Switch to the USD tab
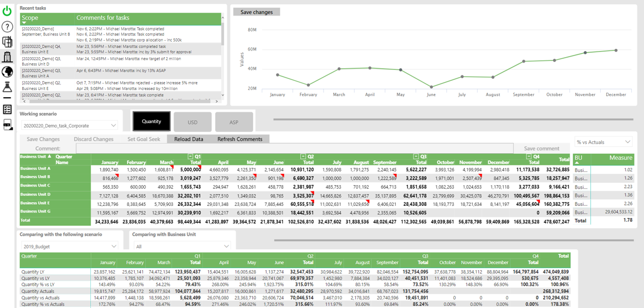 tap(193, 122)
